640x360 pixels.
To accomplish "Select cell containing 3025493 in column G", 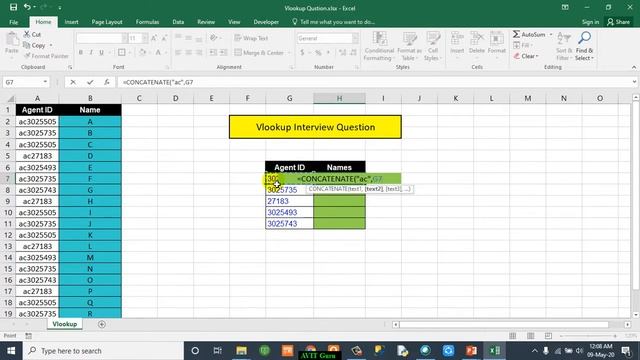I will pyautogui.click(x=289, y=212).
